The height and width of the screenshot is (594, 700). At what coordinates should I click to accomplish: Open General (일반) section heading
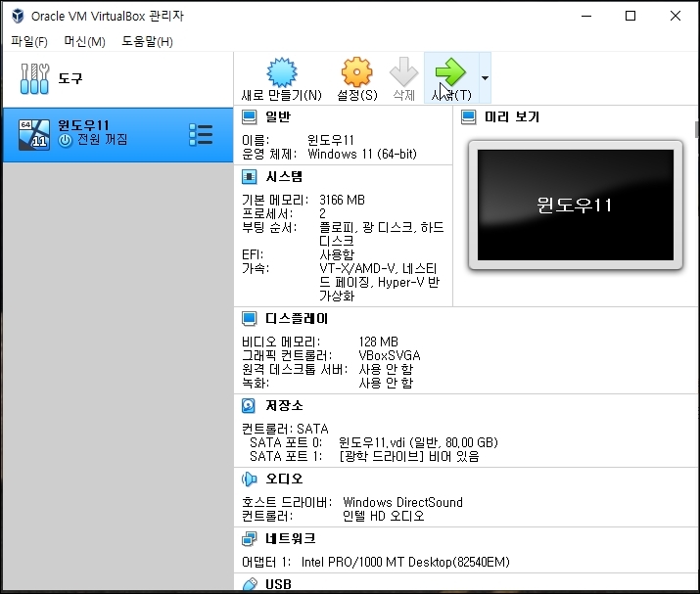[278, 116]
